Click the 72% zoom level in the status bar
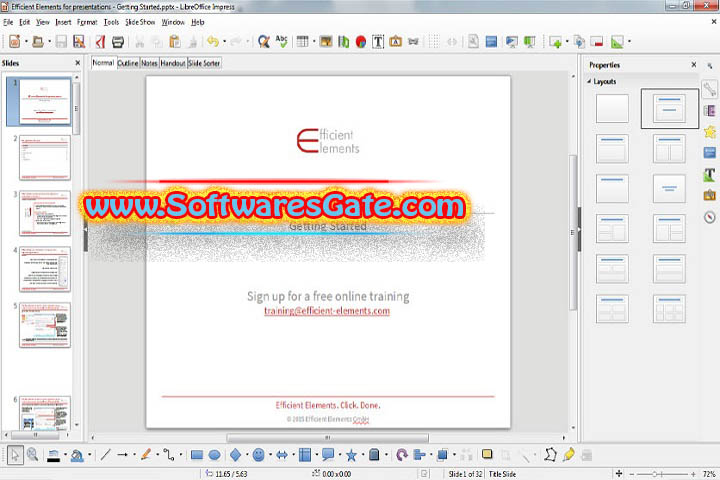This screenshot has height=480, width=720. 709,474
